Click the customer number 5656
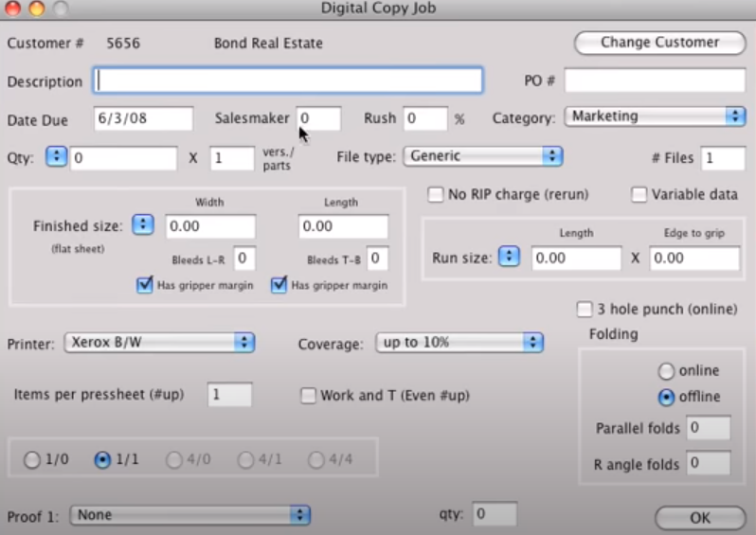The width and height of the screenshot is (756, 535). [x=123, y=44]
